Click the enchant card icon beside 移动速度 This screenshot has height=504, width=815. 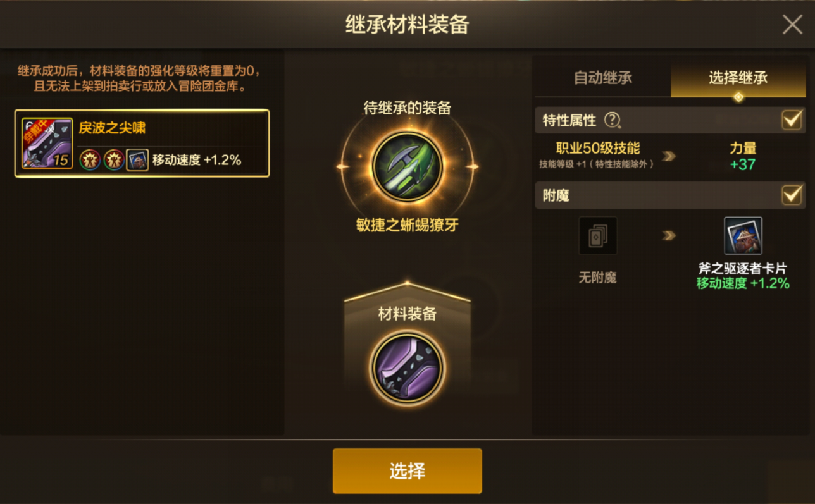click(137, 160)
